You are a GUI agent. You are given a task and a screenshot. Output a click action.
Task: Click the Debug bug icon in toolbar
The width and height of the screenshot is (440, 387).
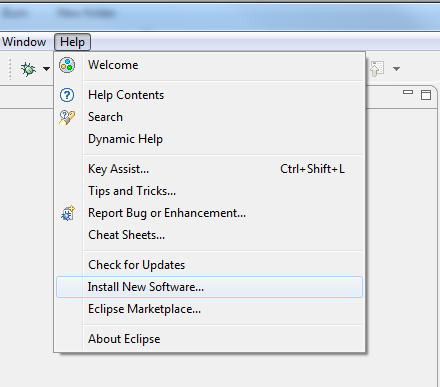click(28, 69)
